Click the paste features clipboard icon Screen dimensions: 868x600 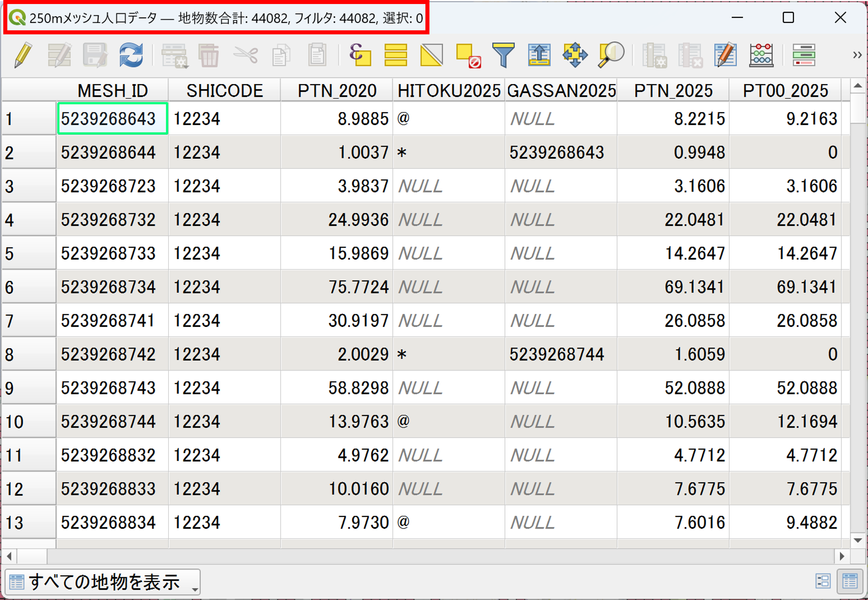pyautogui.click(x=317, y=55)
